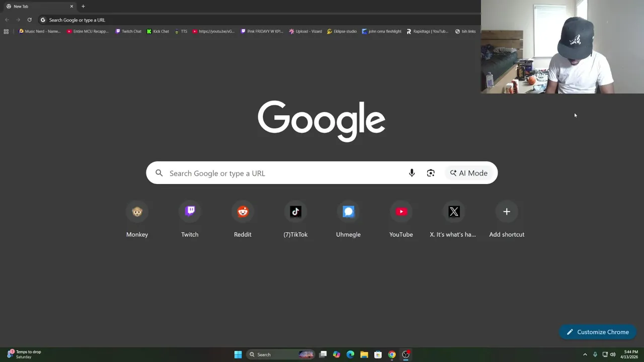This screenshot has width=644, height=362.
Task: Close the New Tab tab
Action: point(71,6)
